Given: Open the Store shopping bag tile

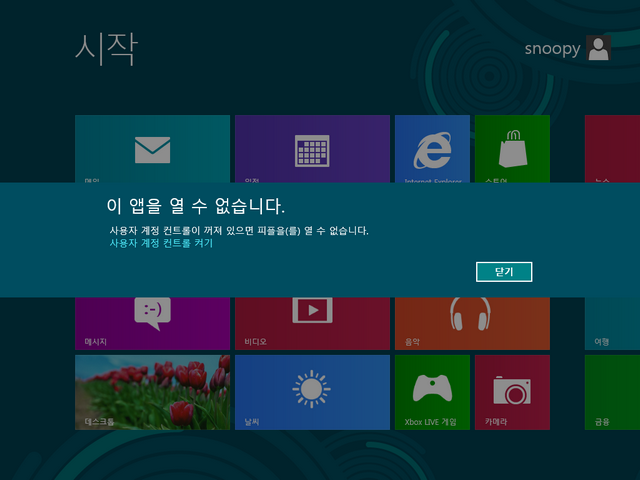Looking at the screenshot, I should 512,149.
